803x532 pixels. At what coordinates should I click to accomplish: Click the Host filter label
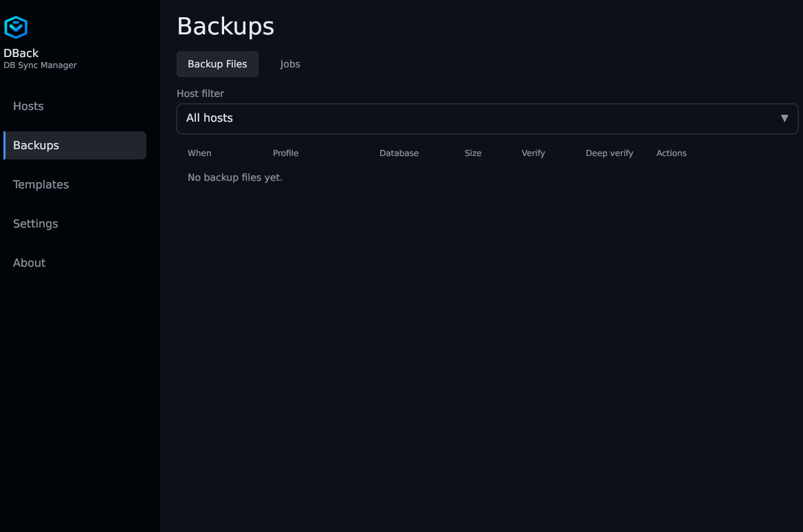[200, 93]
